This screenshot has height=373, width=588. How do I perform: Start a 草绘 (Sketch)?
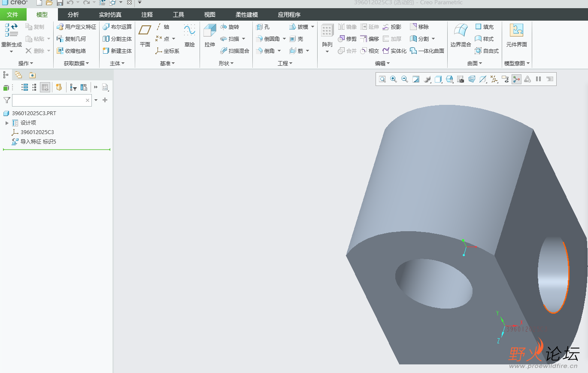tap(189, 36)
